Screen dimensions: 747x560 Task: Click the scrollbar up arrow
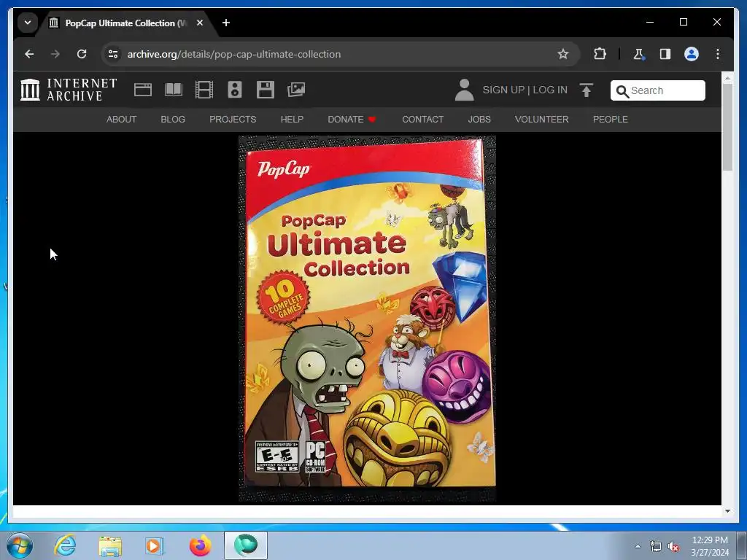click(x=727, y=77)
